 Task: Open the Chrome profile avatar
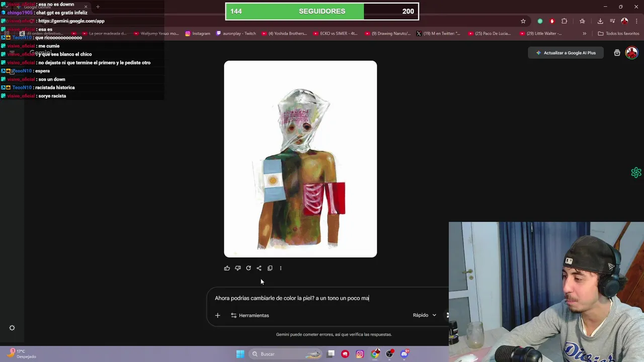(x=624, y=21)
